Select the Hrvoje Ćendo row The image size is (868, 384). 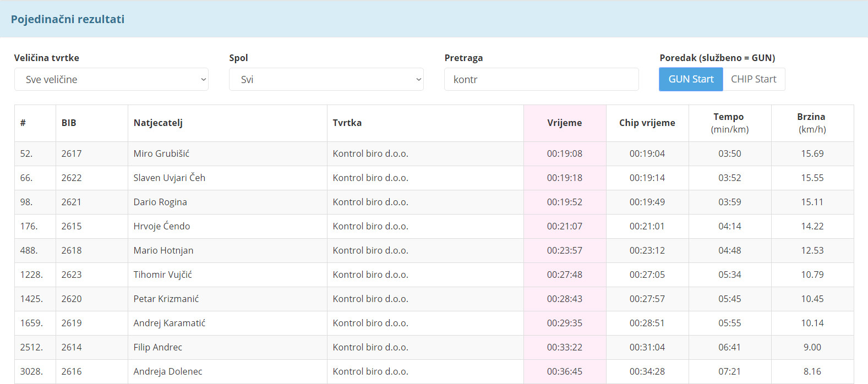click(x=434, y=226)
